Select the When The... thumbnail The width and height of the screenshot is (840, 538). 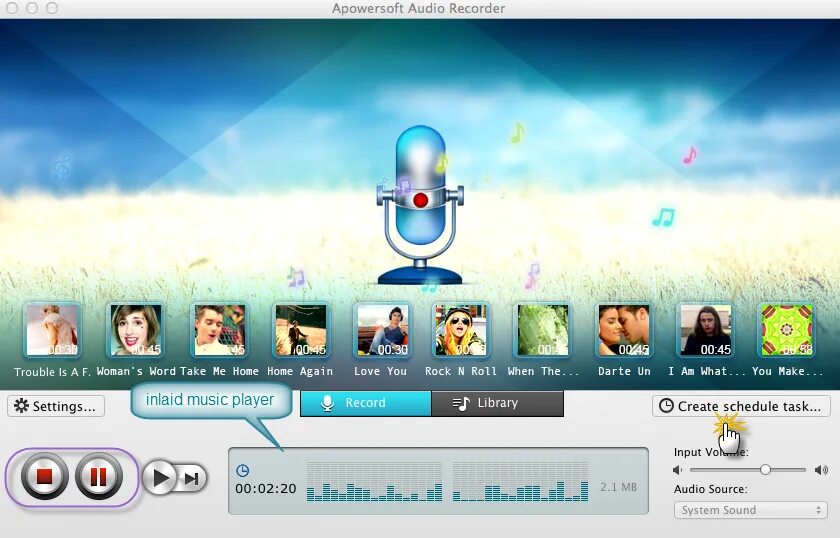[x=542, y=330]
